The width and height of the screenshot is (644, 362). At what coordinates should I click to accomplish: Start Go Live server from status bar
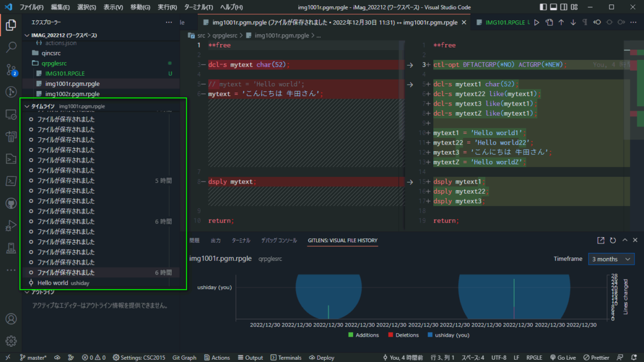click(x=563, y=357)
